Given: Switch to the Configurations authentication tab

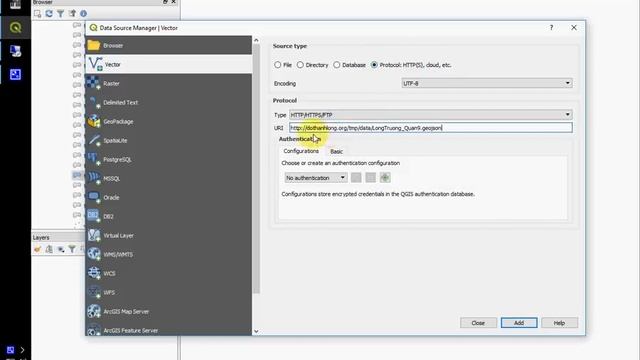Looking at the screenshot, I should (301, 151).
